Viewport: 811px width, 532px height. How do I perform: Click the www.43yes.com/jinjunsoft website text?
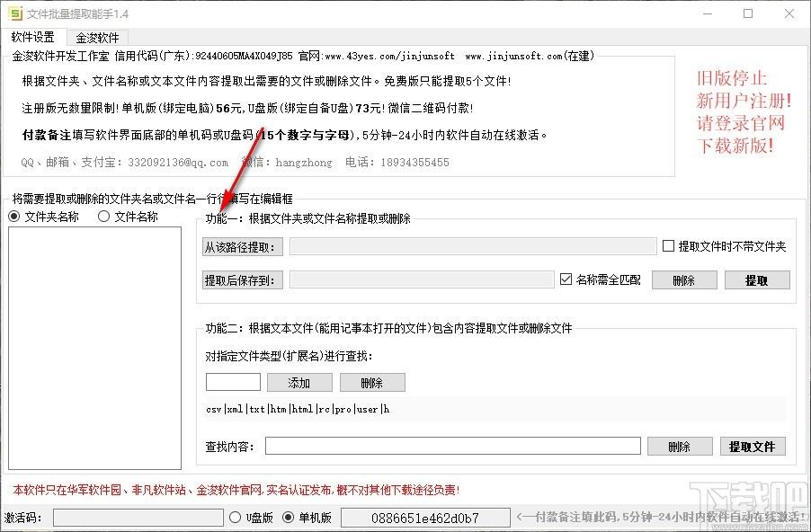390,56
